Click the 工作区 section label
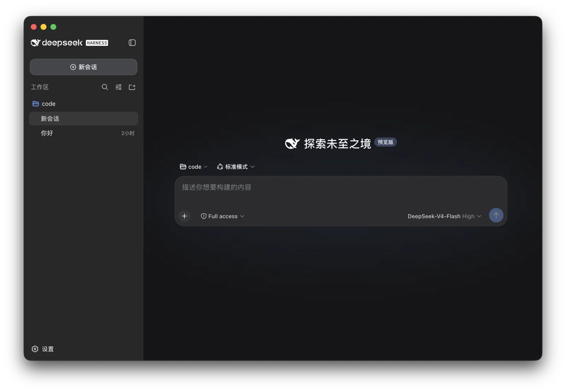 coord(40,87)
